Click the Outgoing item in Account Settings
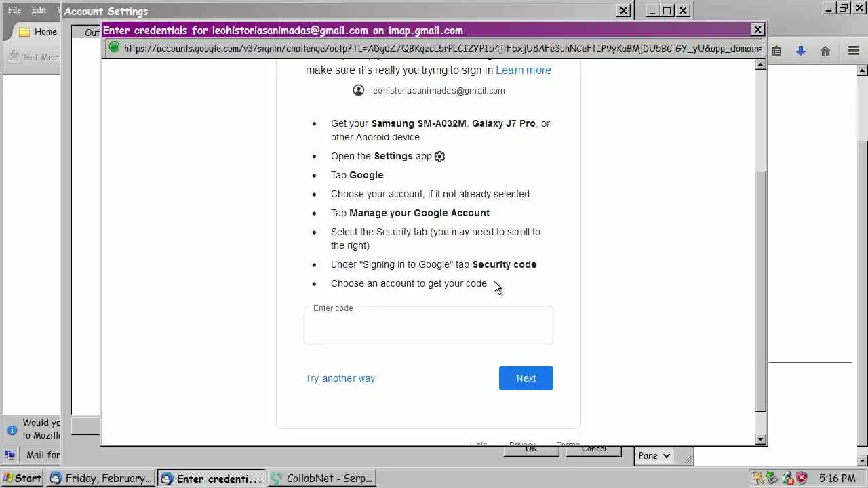The height and width of the screenshot is (488, 868). (92, 33)
